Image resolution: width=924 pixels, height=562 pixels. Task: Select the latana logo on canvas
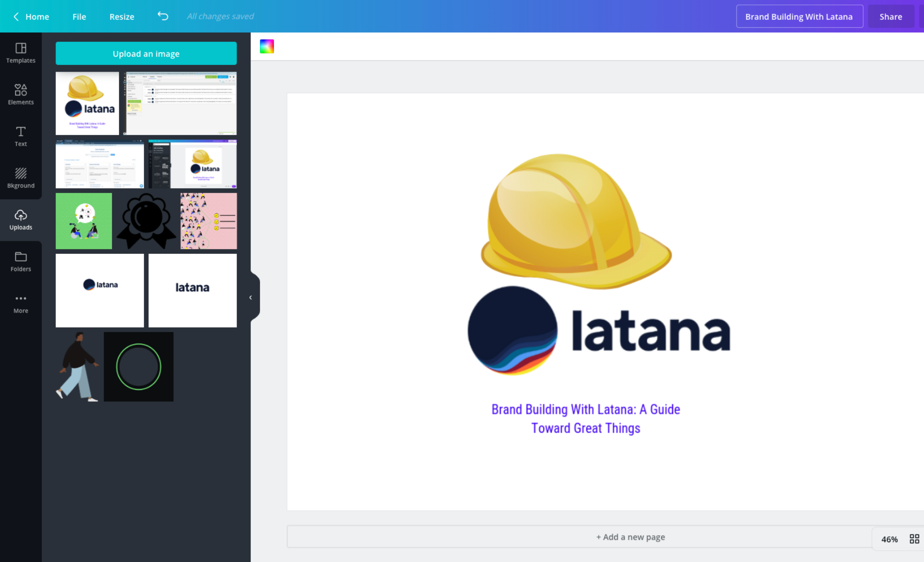pyautogui.click(x=599, y=330)
